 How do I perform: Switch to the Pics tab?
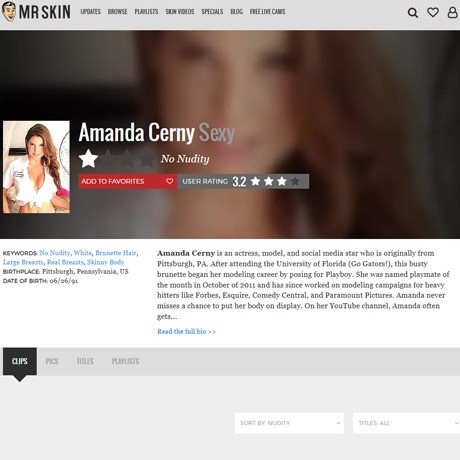(x=52, y=361)
